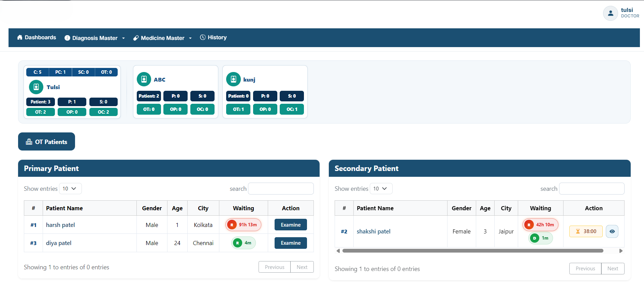Viewport: 644px width, 300px height.
Task: Examine patient harsh patel
Action: (291, 225)
